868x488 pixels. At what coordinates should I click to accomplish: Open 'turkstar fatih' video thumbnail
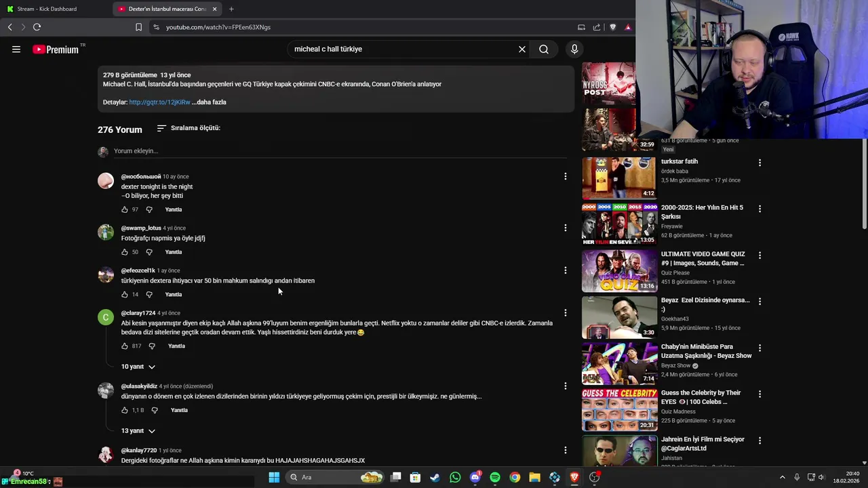pos(619,178)
